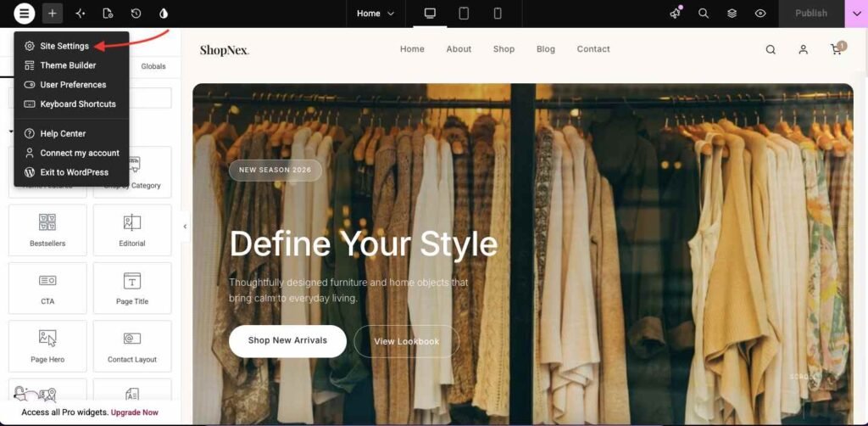868x426 pixels.
Task: Open the style drop icon in toolbar
Action: point(164,14)
